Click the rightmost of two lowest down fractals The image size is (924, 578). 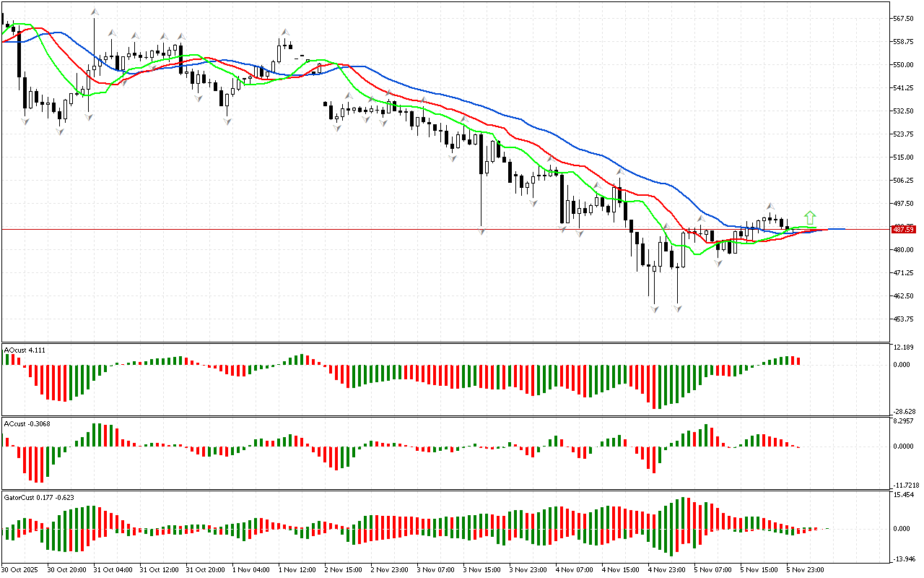coord(678,309)
